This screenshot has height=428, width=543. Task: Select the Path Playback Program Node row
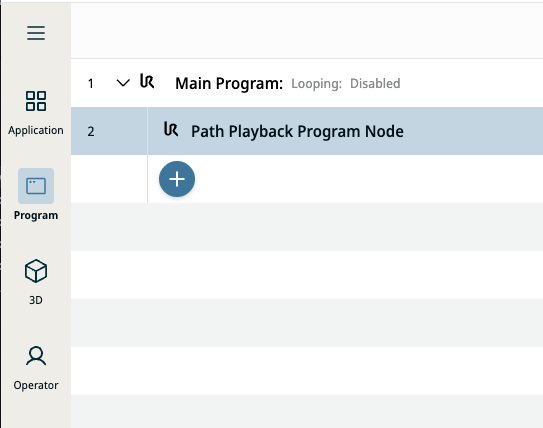(x=307, y=131)
